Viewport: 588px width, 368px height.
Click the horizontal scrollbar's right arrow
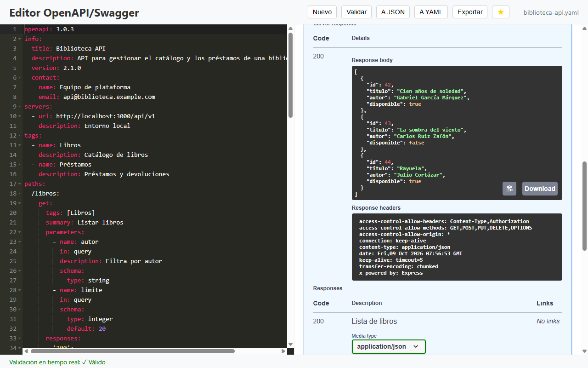pyautogui.click(x=283, y=351)
